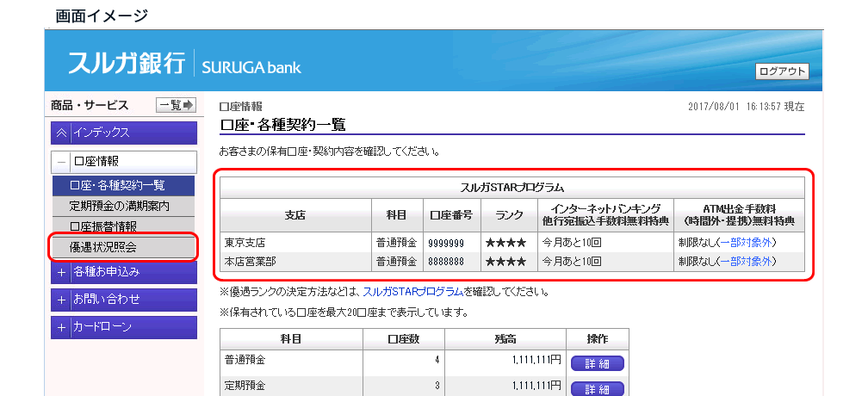Viewport: 868px width, 396px height.
Task: Click 詳細 button for 定期預金
Action: (598, 389)
